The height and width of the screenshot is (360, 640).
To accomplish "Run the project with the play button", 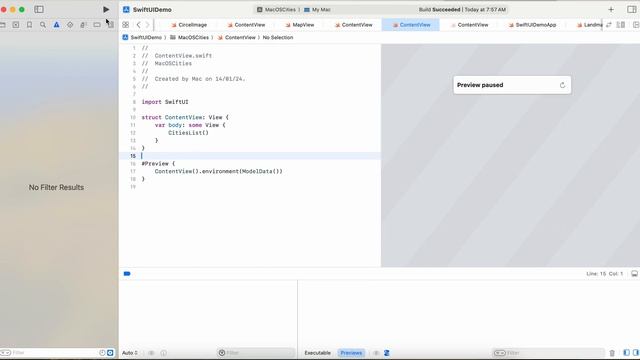I will tap(106, 9).
